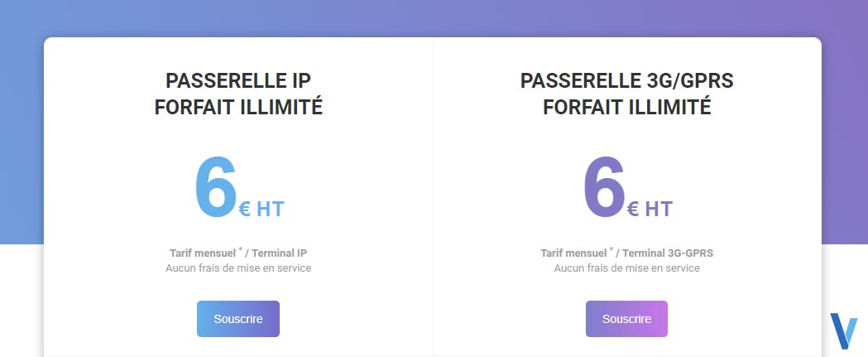Image resolution: width=868 pixels, height=357 pixels.
Task: Select the Passerelle 3G/GPRS Forfait Illimité heading
Action: 626,94
